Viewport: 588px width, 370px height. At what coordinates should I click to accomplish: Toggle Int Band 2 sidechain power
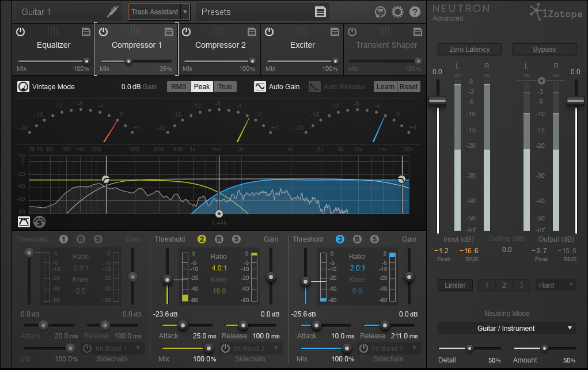[225, 348]
